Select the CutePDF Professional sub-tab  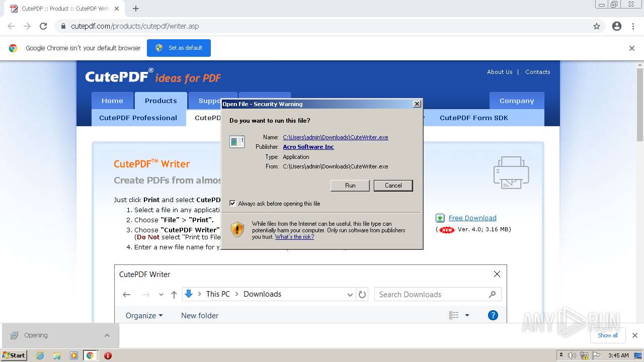pos(138,118)
